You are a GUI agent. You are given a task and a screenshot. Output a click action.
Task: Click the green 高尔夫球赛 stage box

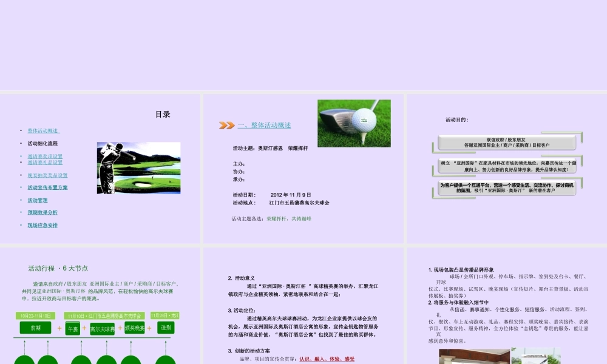[102, 329]
